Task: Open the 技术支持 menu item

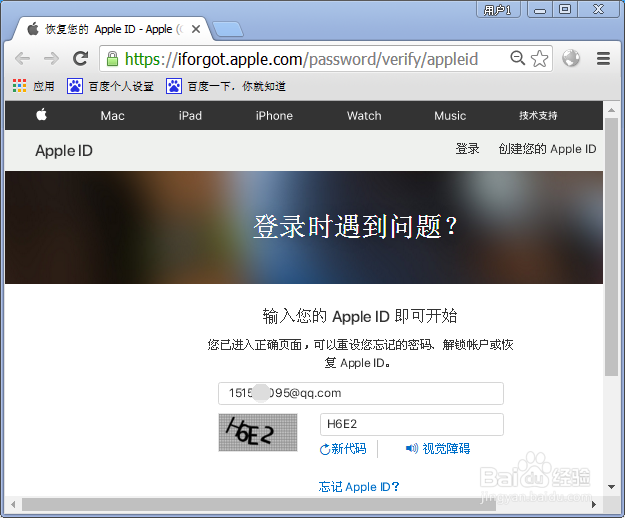Action: [538, 116]
